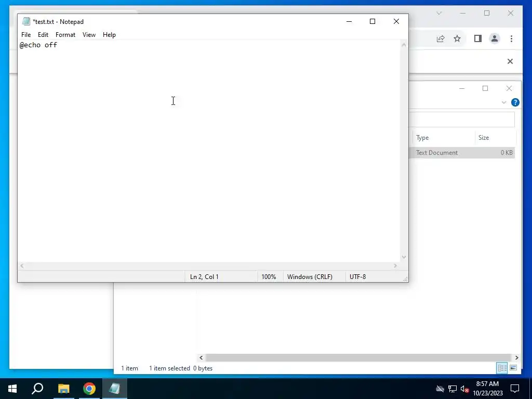This screenshot has height=399, width=532.
Task: Click '1 item selected 0 bytes' status text
Action: click(x=181, y=368)
